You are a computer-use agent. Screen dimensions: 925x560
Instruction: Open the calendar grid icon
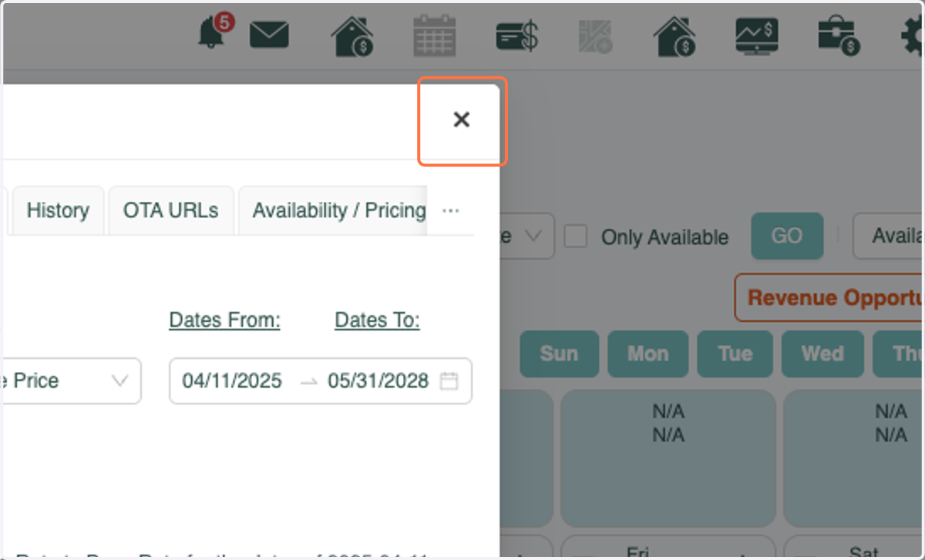coord(435,35)
